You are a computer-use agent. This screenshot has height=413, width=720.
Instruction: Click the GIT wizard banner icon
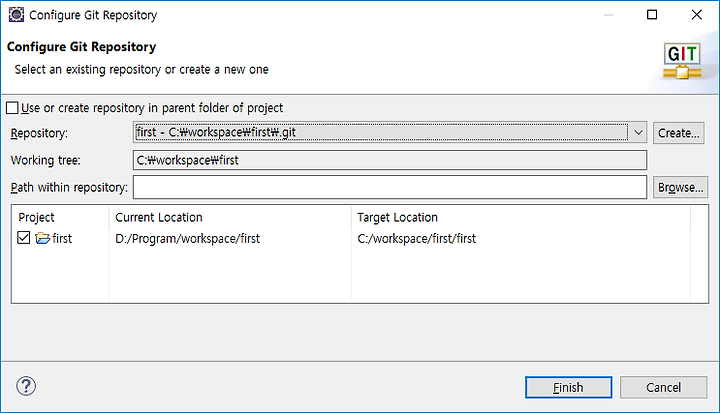click(682, 61)
